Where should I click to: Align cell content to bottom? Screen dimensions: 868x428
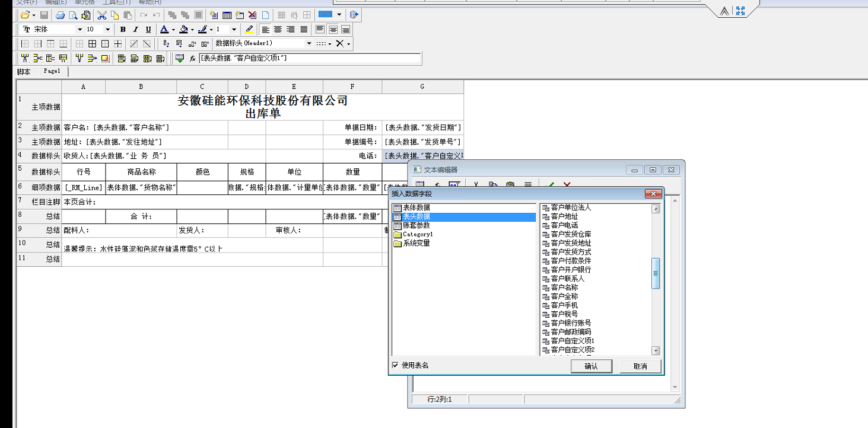345,30
